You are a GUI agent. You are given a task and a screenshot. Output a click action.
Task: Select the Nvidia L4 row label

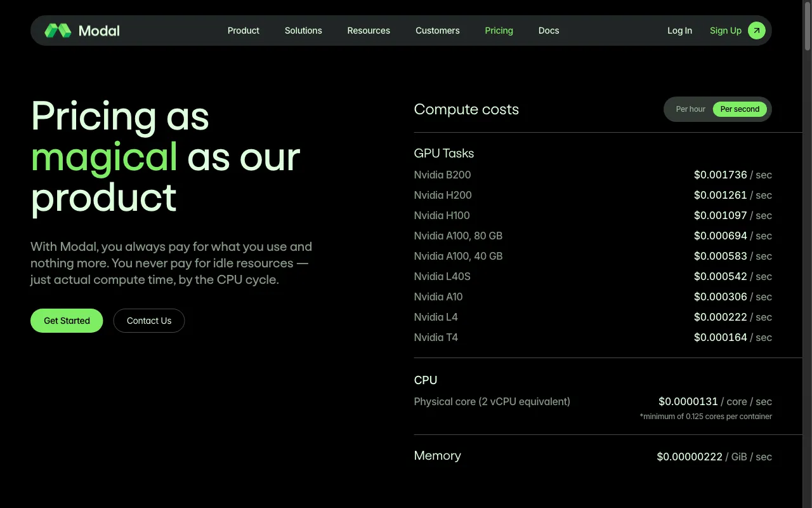(x=436, y=317)
